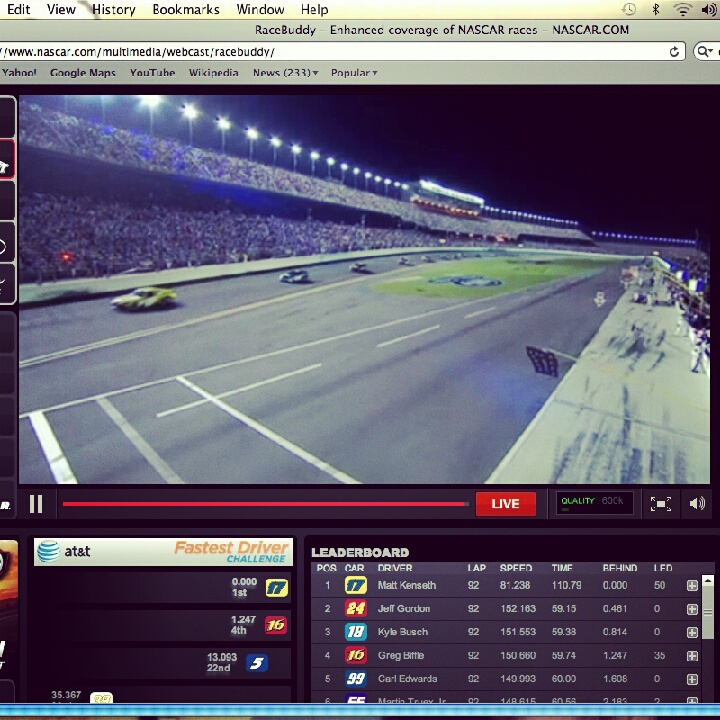This screenshot has height=720, width=720.
Task: Open the Window menu
Action: pos(260,9)
